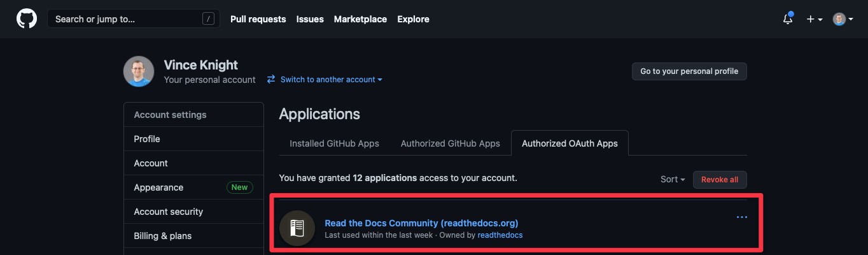Expand the plus create-new menu
The width and height of the screenshot is (868, 255).
[x=815, y=19]
